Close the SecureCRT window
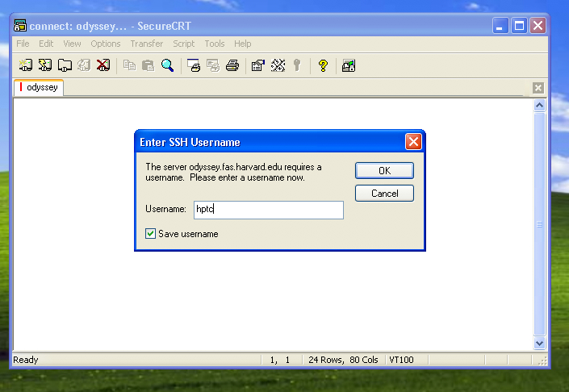This screenshot has width=569, height=392. tap(538, 26)
